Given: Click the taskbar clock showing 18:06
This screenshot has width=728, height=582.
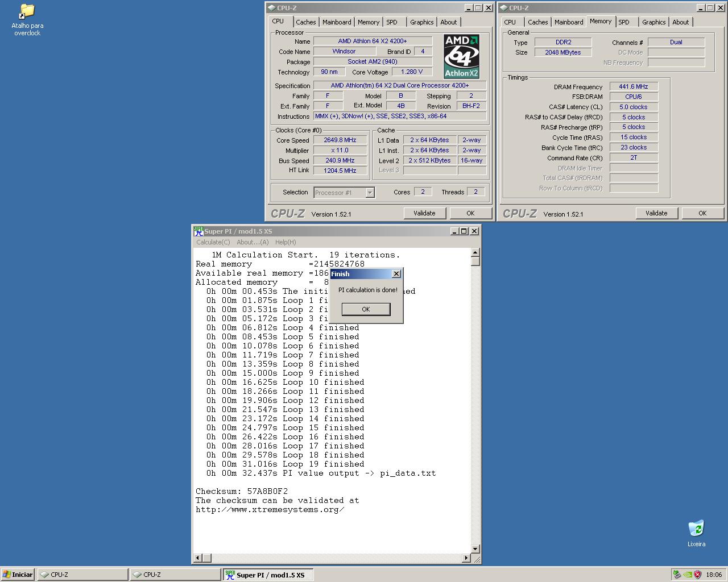Looking at the screenshot, I should coord(714,575).
